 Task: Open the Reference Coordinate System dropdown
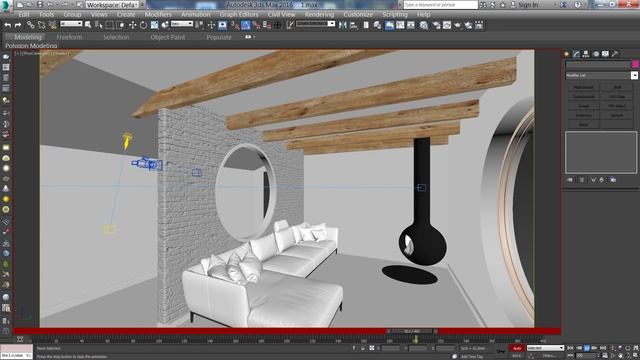(x=182, y=24)
